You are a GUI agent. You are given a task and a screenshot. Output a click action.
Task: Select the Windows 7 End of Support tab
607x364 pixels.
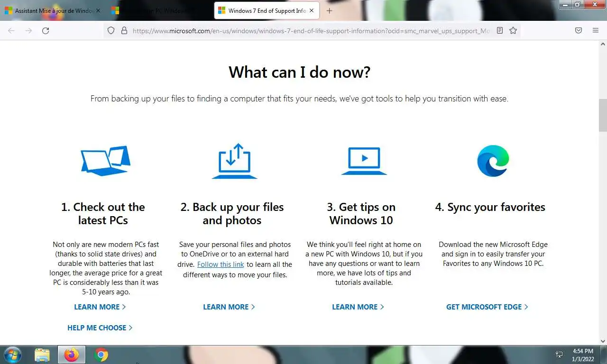[x=267, y=10]
